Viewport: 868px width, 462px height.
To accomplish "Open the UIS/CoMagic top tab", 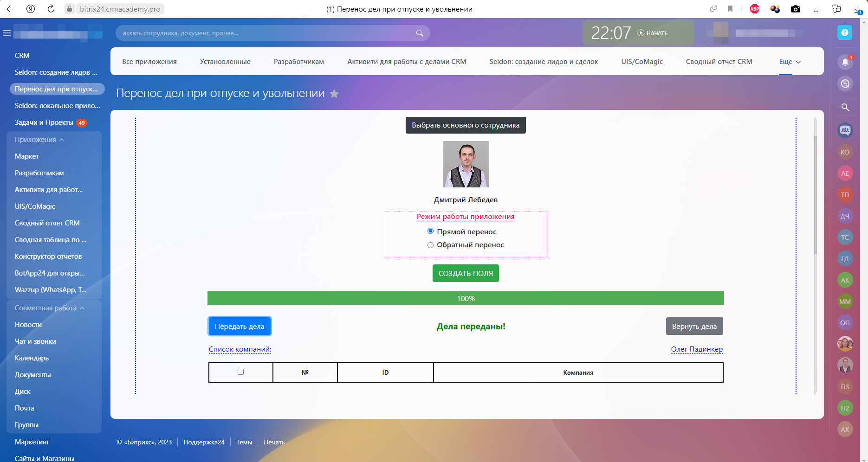I will pyautogui.click(x=642, y=62).
